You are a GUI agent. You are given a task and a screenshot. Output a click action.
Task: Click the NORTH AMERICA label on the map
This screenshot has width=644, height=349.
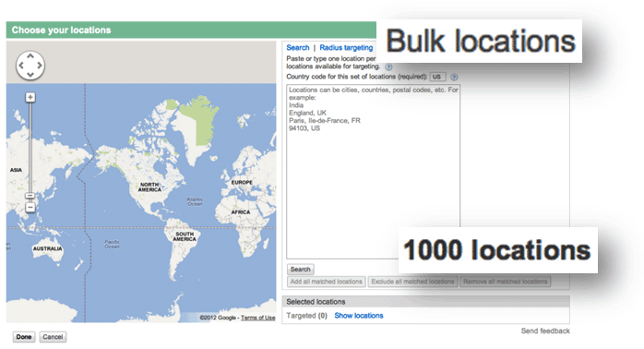point(149,187)
